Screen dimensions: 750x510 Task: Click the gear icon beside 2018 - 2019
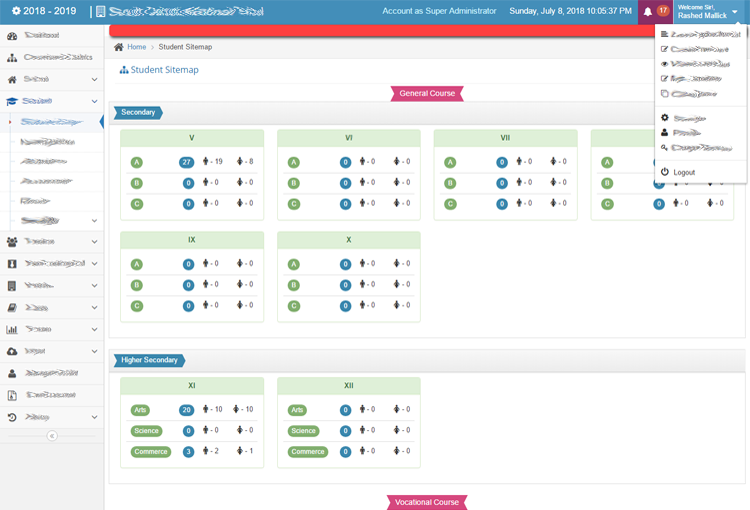coord(16,11)
